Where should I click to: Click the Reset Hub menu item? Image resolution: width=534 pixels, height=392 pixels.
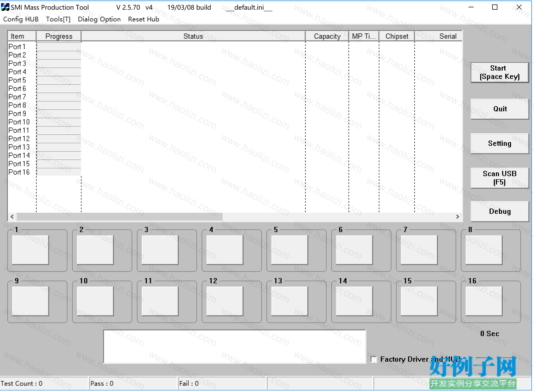click(x=143, y=19)
